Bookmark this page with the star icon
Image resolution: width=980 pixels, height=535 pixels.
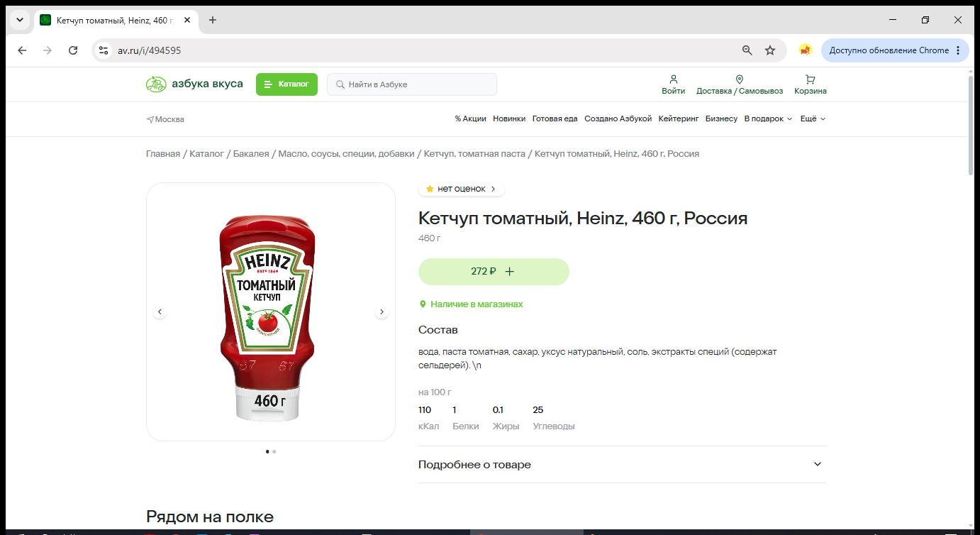(x=770, y=50)
